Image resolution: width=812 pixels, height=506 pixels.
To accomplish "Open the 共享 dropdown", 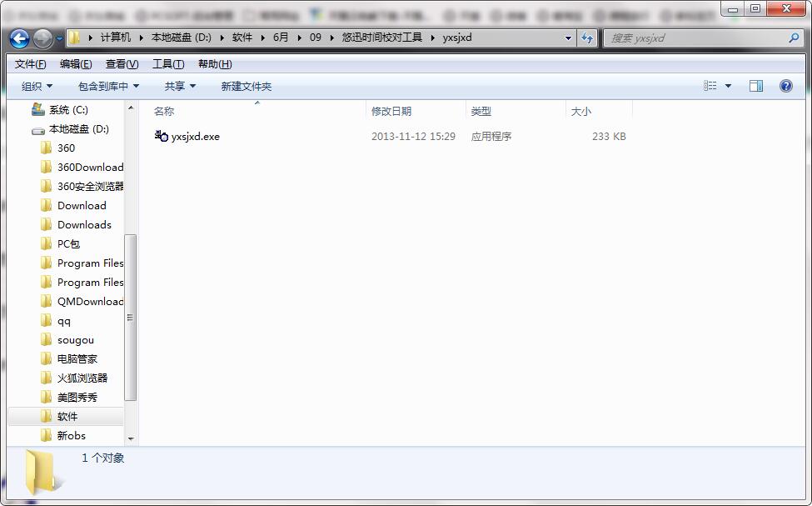I will [180, 86].
